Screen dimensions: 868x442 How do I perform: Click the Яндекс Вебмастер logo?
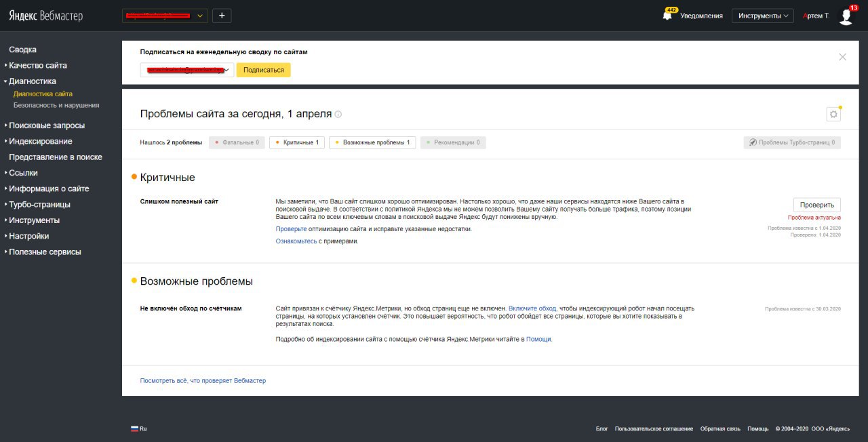pos(45,16)
